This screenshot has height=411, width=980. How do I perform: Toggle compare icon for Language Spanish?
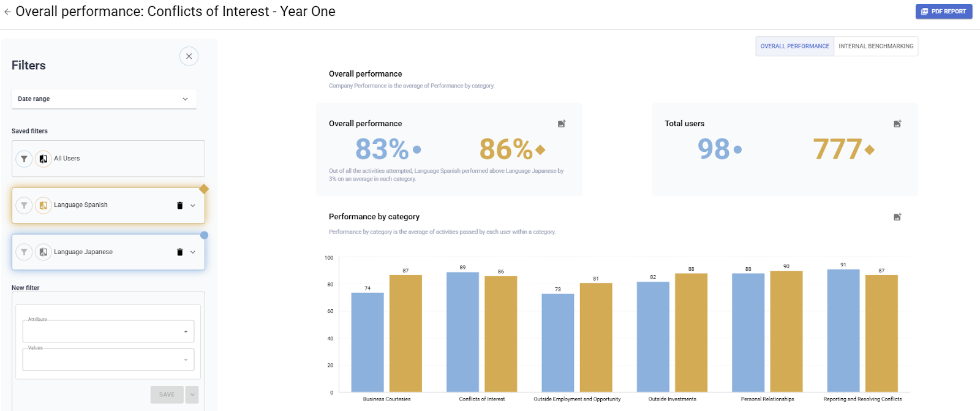coord(43,205)
